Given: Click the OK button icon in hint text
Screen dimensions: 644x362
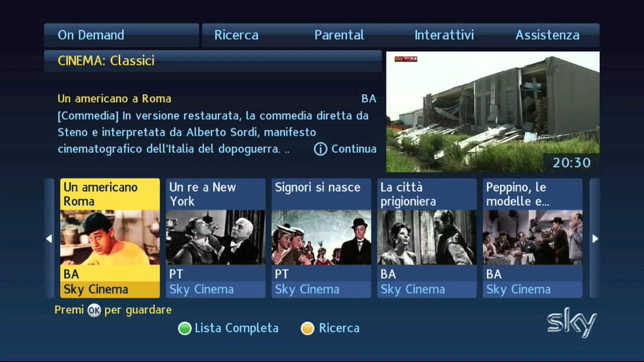Looking at the screenshot, I should (94, 310).
